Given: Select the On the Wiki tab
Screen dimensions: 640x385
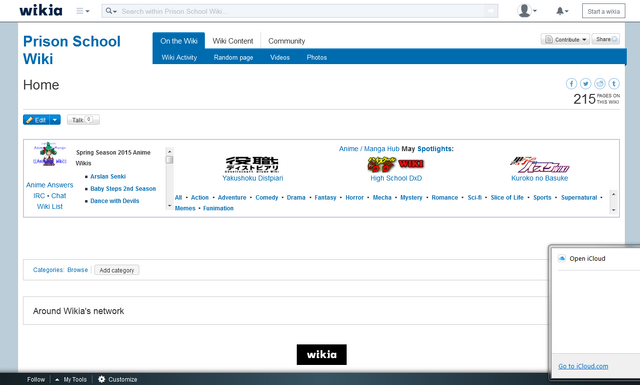Looking at the screenshot, I should (x=179, y=41).
